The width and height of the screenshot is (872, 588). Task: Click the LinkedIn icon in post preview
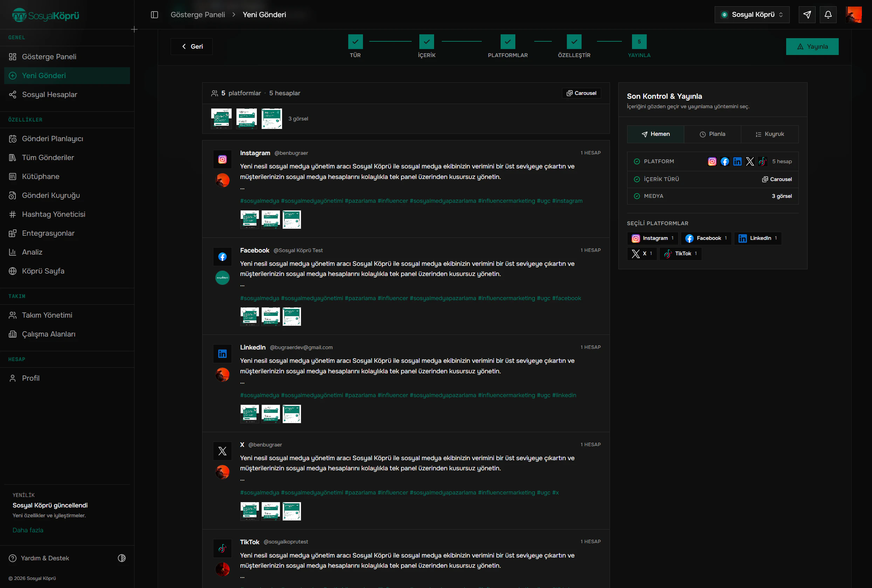(x=222, y=354)
